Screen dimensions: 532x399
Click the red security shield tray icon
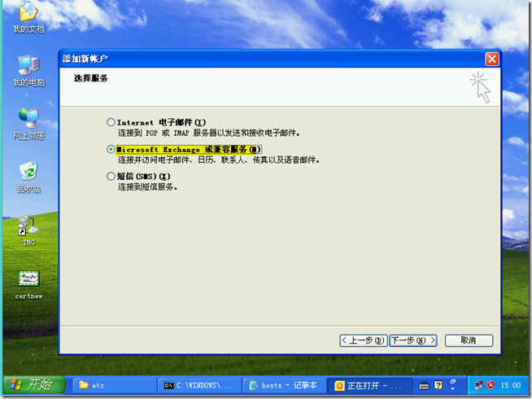(491, 385)
